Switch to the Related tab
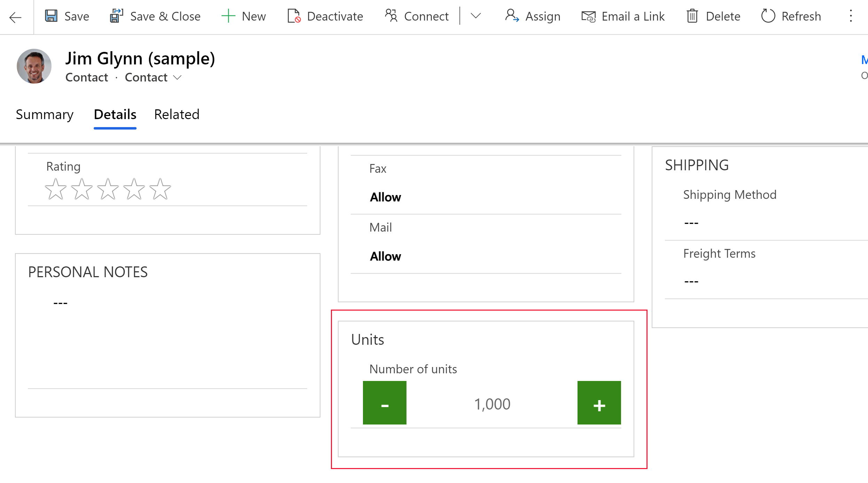 pos(176,114)
